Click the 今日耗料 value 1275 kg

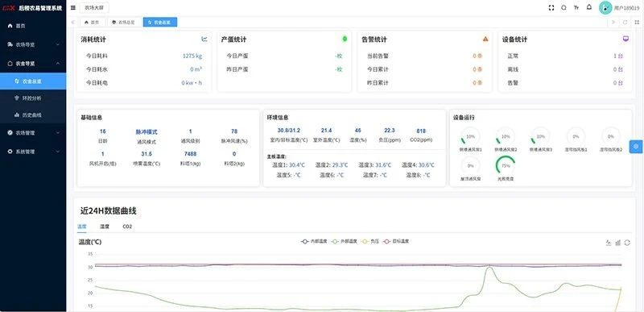click(x=192, y=56)
